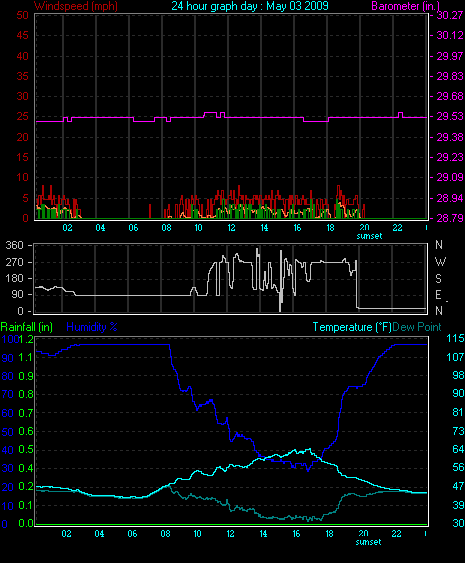Click the 50 mph windspeed tick label
465x563 pixels.
tap(23, 15)
